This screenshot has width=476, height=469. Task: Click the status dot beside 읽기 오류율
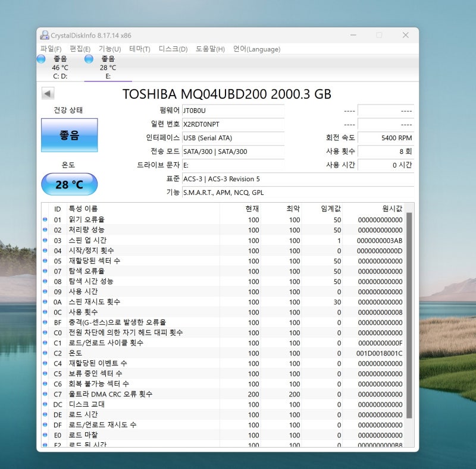coord(46,219)
